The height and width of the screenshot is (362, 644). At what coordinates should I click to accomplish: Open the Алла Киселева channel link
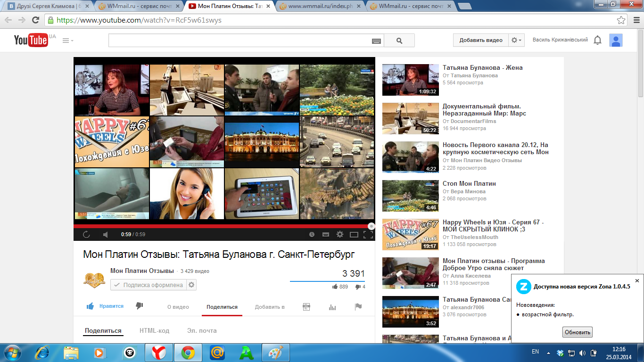pos(471,276)
